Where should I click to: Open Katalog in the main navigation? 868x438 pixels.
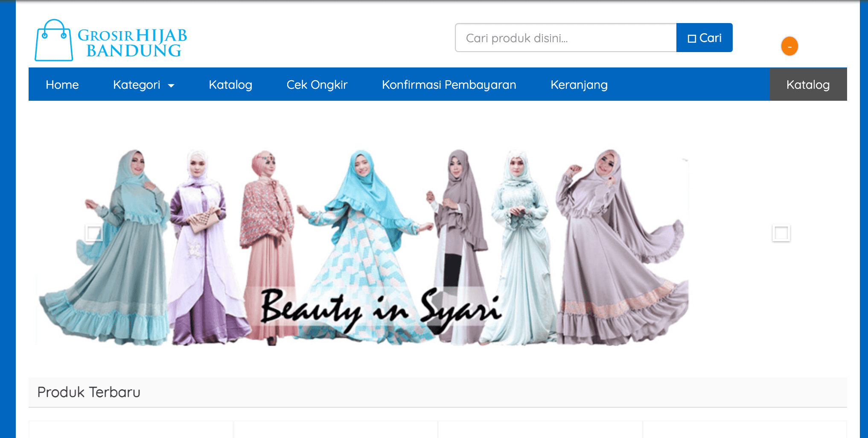(x=230, y=85)
